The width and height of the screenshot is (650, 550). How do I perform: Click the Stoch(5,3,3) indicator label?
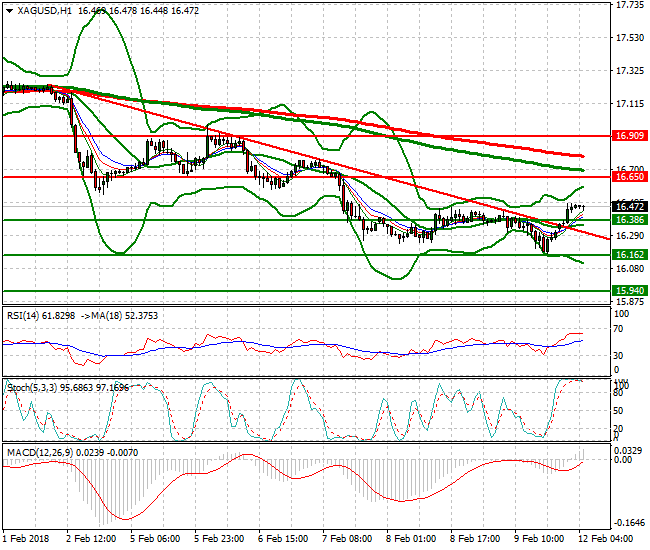coord(35,384)
